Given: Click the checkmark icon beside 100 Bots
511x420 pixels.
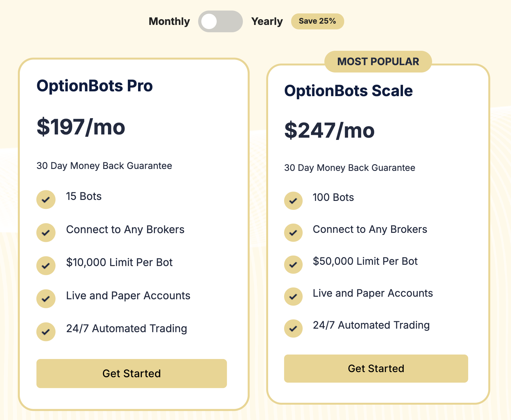Looking at the screenshot, I should click(x=293, y=201).
